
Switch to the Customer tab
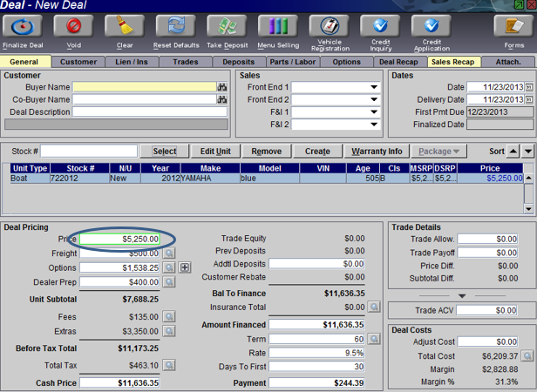pos(78,62)
